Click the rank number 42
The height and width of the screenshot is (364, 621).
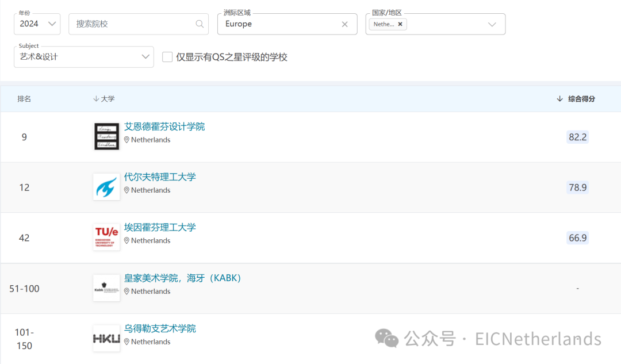(x=24, y=237)
